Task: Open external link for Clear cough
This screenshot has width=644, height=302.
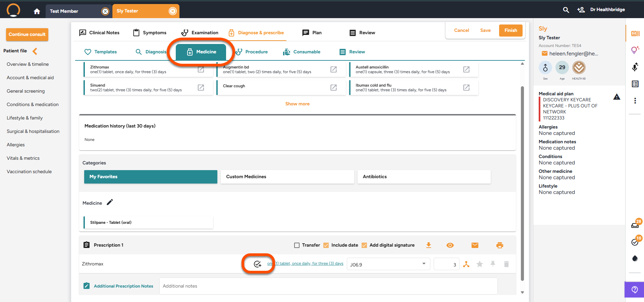Action: (x=333, y=88)
